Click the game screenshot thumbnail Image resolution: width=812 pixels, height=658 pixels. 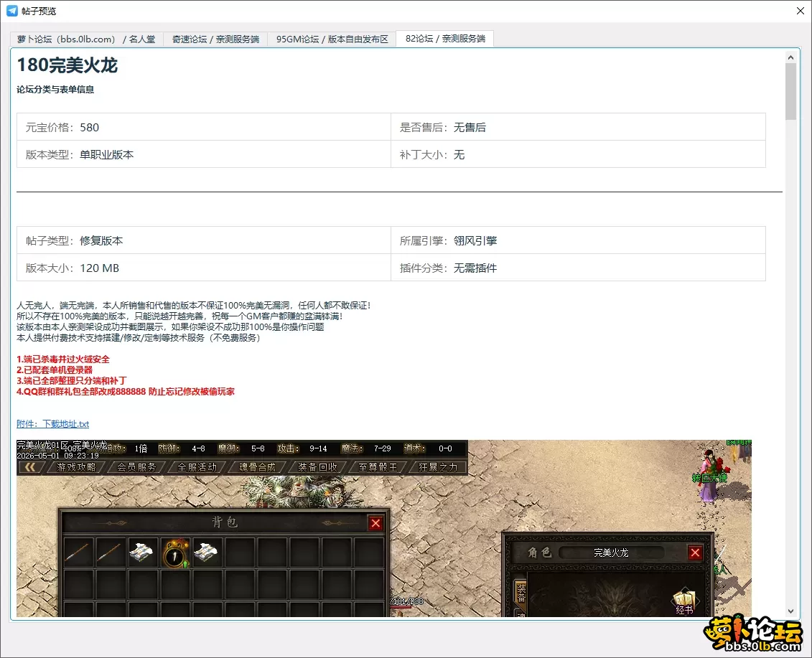click(383, 528)
